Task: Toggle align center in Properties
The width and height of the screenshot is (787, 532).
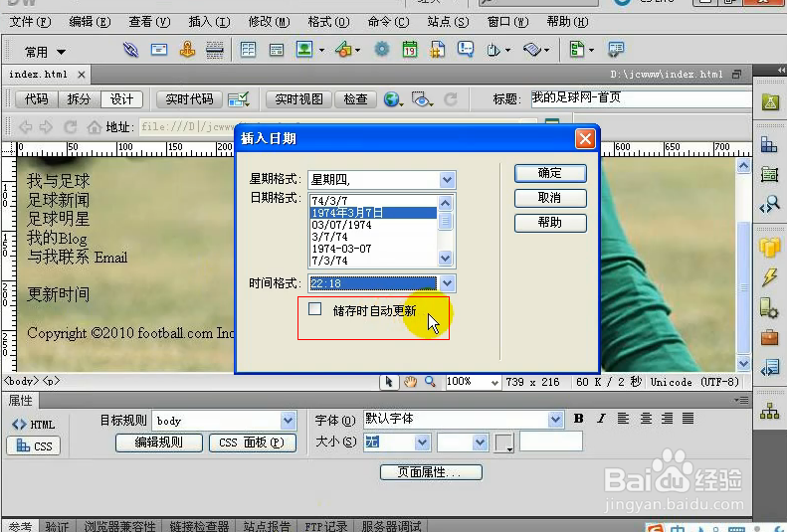Action: (646, 419)
